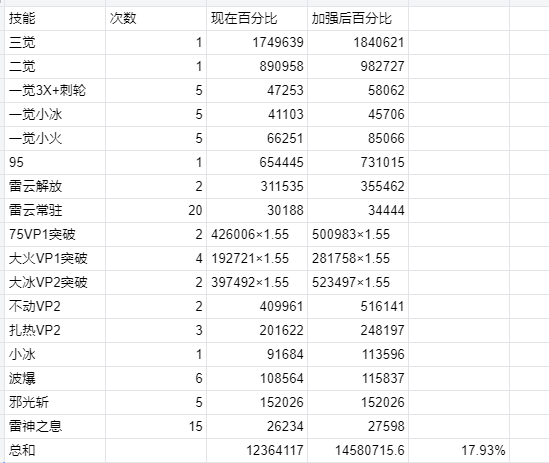Select the header cell 加强后百分比

(x=358, y=19)
